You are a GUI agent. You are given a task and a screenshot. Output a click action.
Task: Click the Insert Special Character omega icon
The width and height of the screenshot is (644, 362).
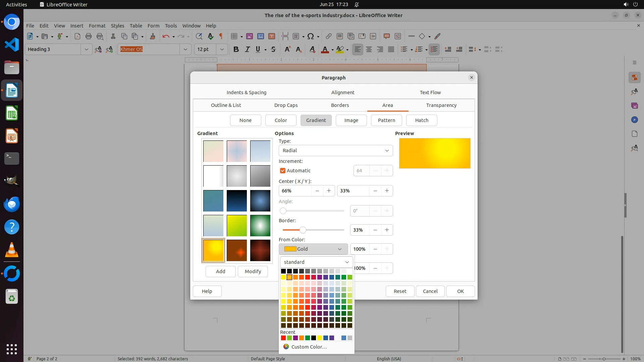click(x=311, y=36)
